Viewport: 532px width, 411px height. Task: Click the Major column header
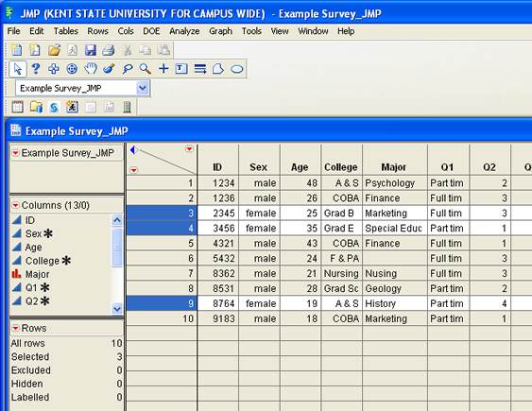[395, 160]
